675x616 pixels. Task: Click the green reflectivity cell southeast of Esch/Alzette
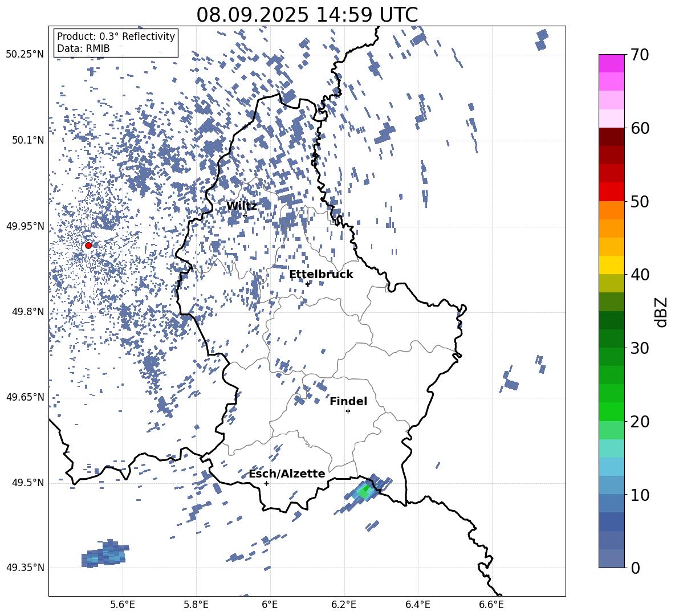pos(365,491)
